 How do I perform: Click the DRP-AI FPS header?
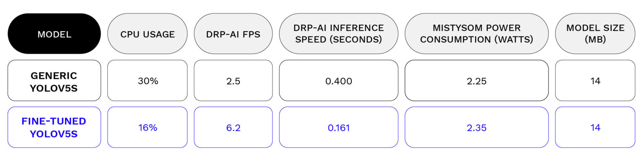point(233,34)
